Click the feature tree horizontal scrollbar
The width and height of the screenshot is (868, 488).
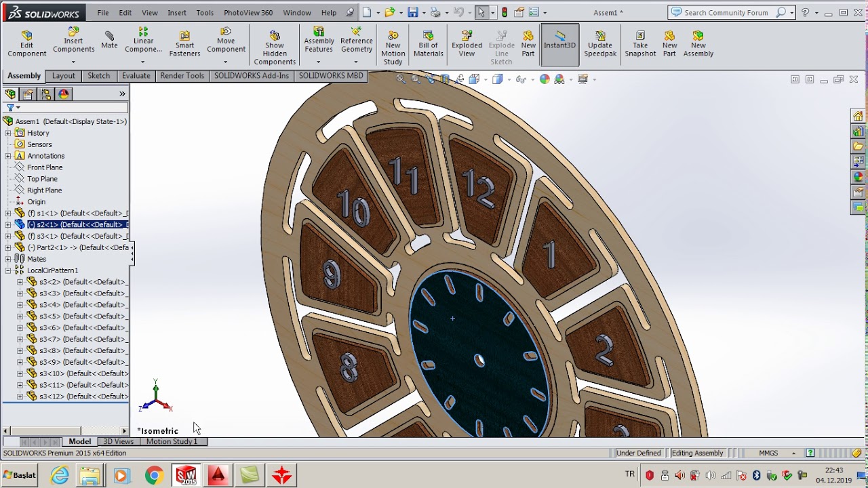click(x=65, y=431)
